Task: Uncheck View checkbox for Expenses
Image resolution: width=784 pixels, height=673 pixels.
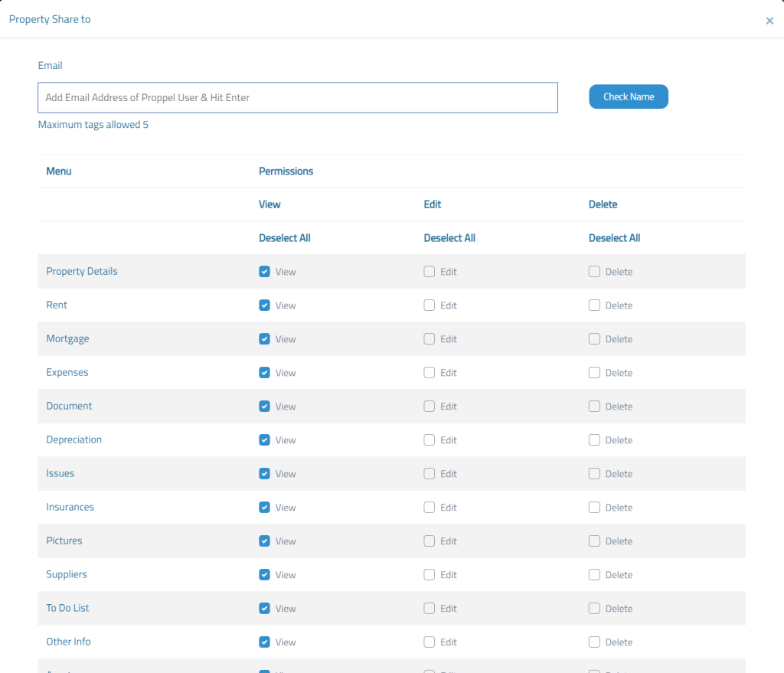Action: (265, 373)
